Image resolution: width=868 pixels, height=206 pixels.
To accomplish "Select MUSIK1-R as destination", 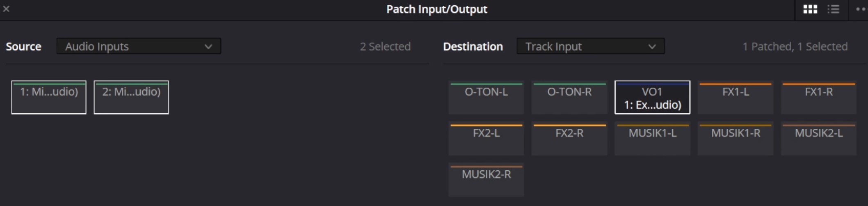I will (736, 139).
